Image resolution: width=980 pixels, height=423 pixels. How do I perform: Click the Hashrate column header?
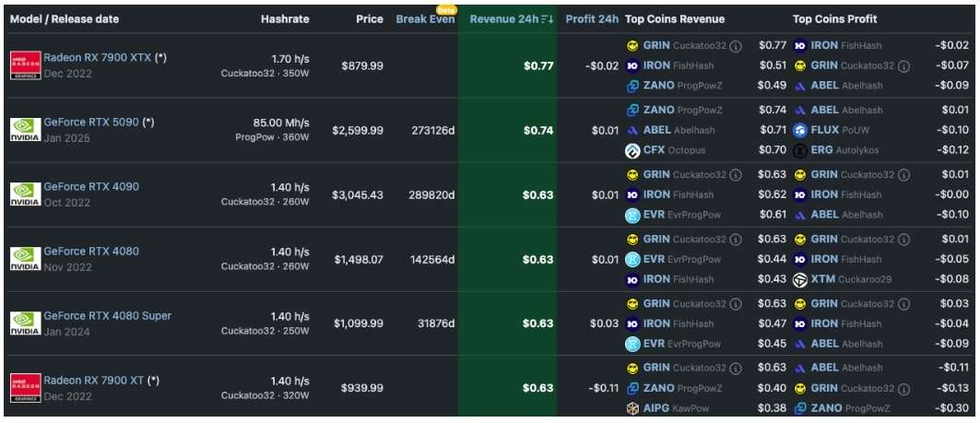(285, 19)
